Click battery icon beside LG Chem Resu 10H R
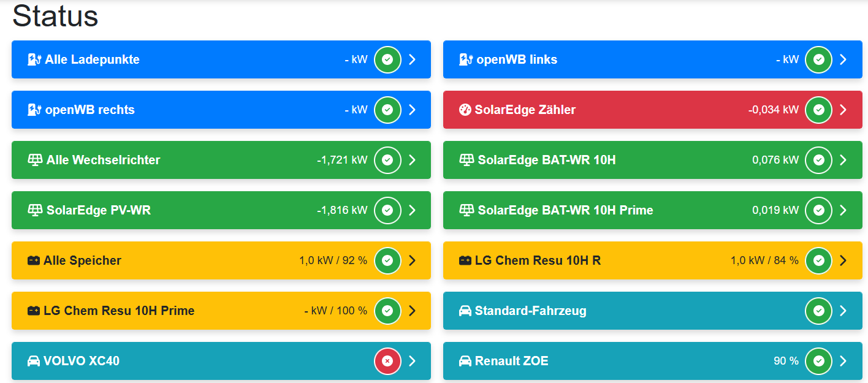The height and width of the screenshot is (383, 868). tap(465, 260)
